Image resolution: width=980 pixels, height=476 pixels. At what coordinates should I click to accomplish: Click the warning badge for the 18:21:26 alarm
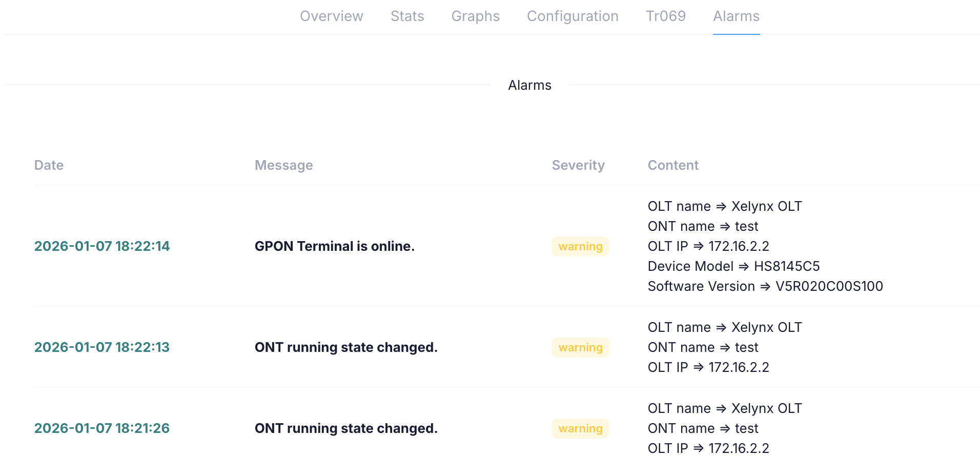[x=580, y=428]
